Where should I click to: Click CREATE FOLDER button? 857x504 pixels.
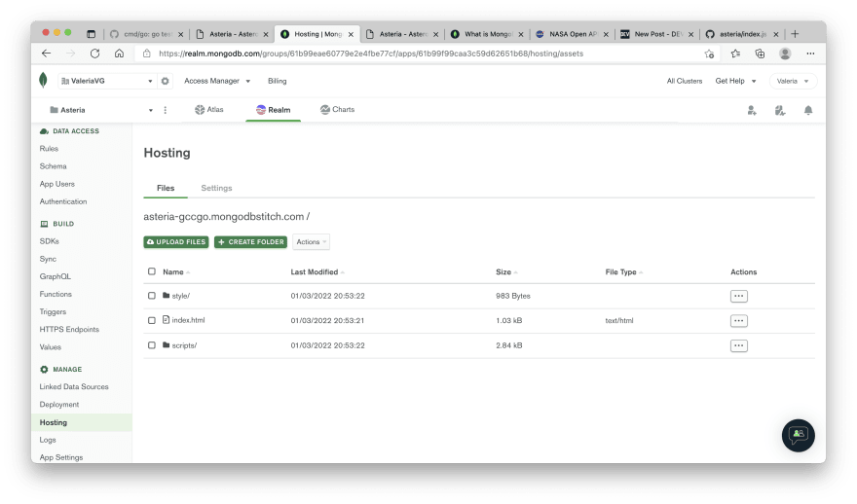pyautogui.click(x=251, y=242)
